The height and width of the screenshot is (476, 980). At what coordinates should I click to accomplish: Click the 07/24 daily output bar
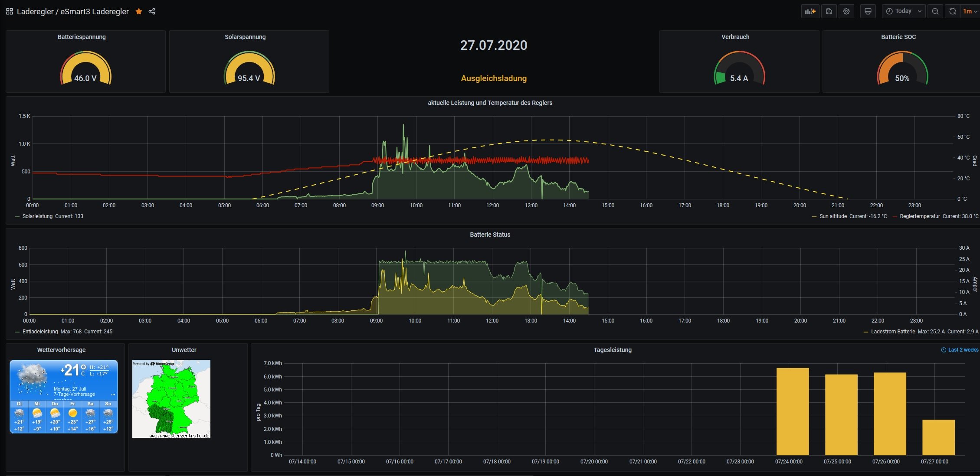pos(792,411)
